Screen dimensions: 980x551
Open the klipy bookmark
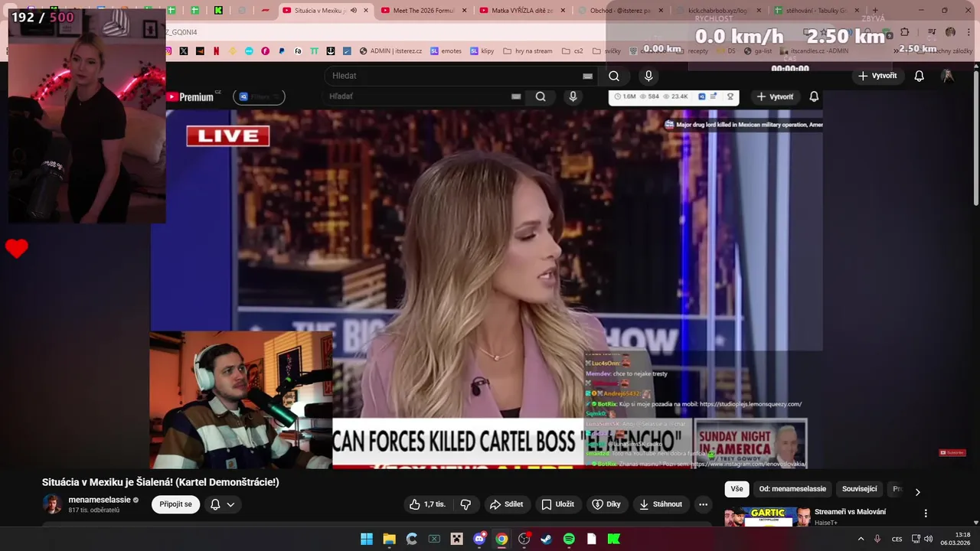(x=482, y=51)
